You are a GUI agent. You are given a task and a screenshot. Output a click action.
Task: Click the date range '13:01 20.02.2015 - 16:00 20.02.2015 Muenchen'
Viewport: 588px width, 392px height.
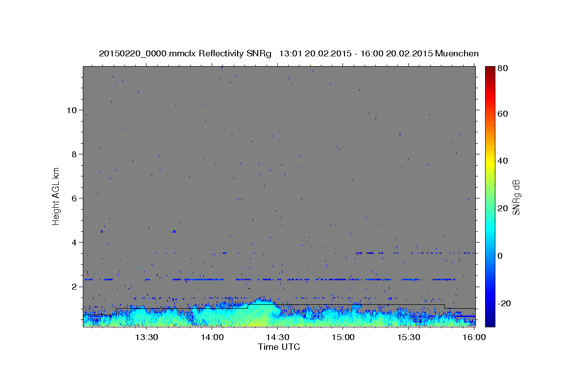pos(379,53)
